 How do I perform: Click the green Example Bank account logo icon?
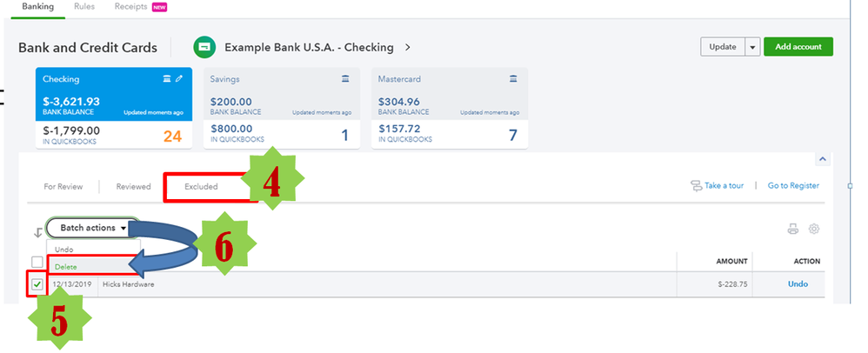click(204, 48)
